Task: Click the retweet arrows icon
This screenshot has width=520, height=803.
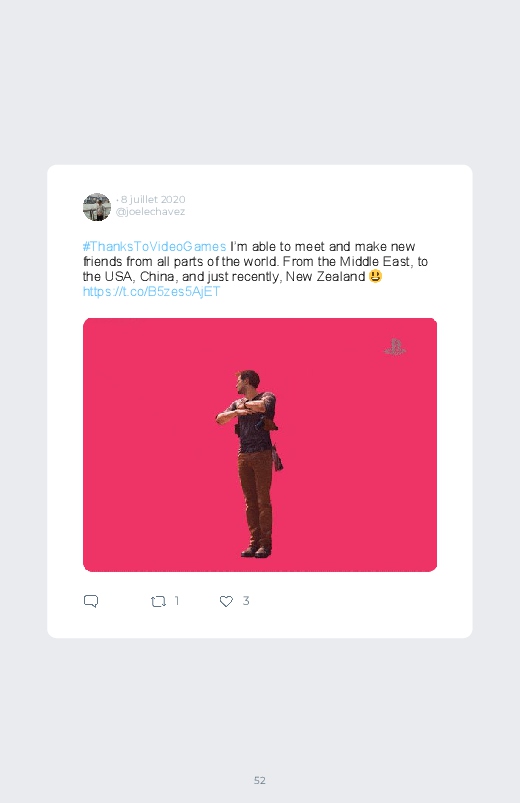Action: point(158,601)
